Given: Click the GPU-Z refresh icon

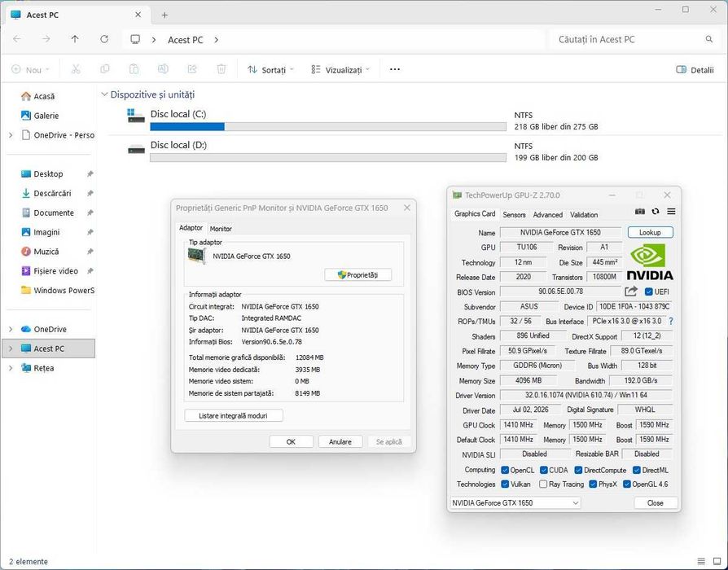Looking at the screenshot, I should (x=655, y=212).
